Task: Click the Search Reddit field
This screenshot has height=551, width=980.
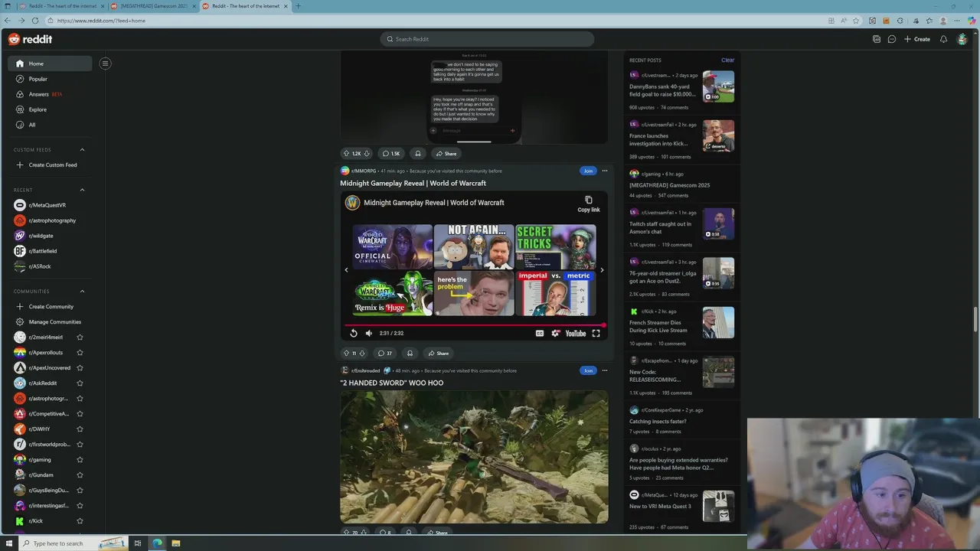Action: pyautogui.click(x=487, y=39)
